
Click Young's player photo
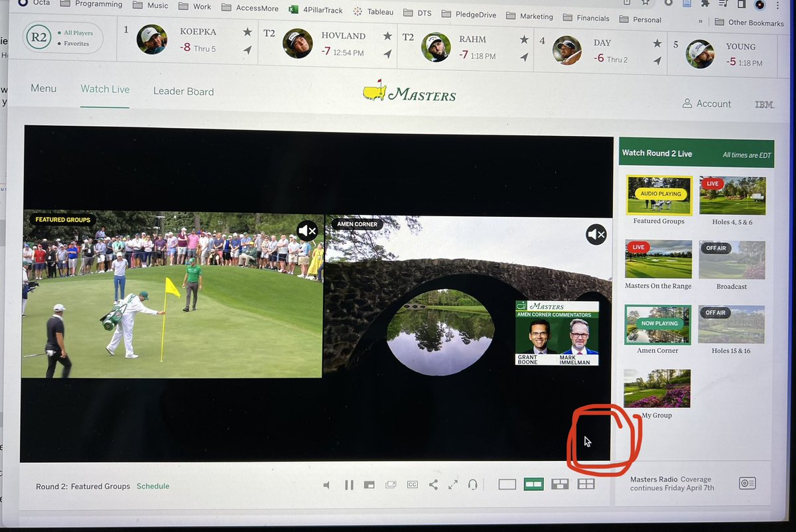tap(701, 54)
